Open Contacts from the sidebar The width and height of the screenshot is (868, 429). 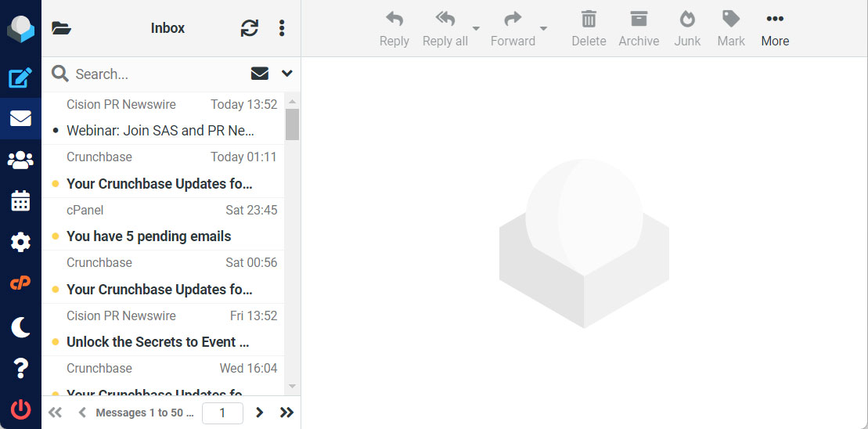point(20,160)
